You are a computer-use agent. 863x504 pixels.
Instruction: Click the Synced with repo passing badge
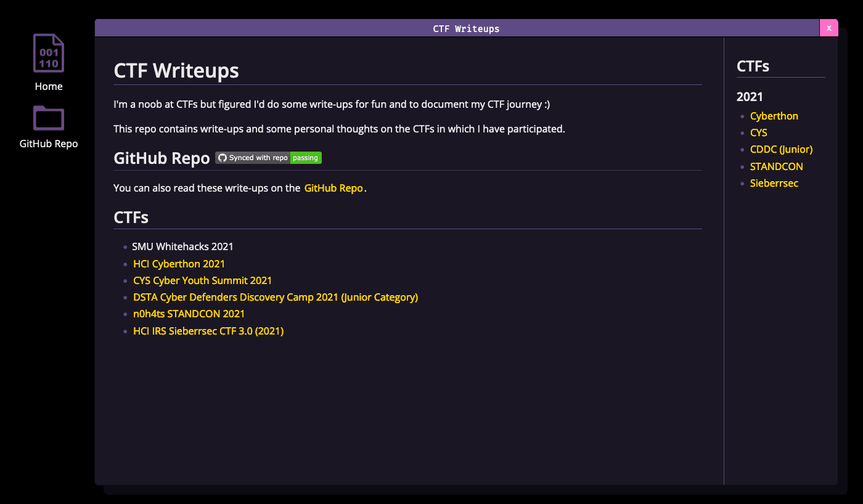click(x=268, y=158)
